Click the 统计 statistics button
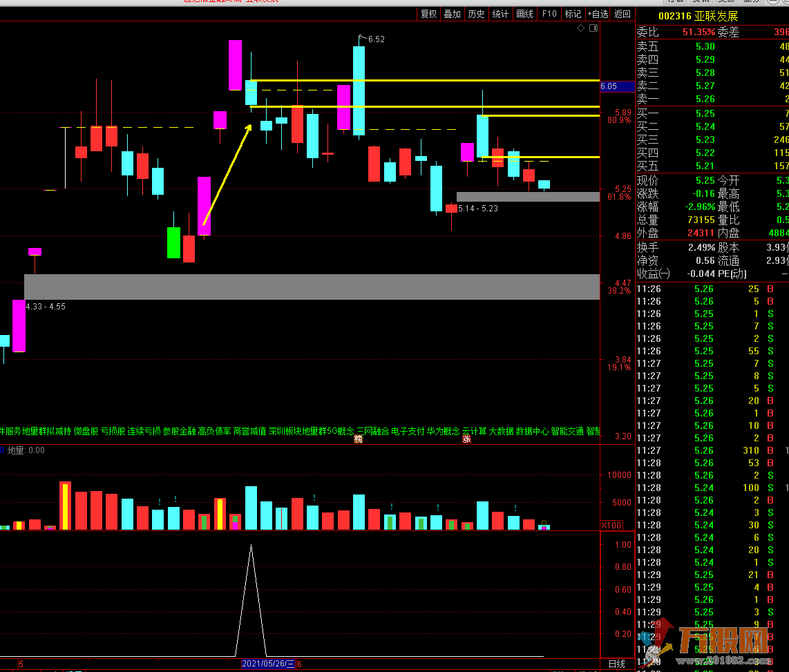This screenshot has height=672, width=789. point(500,14)
